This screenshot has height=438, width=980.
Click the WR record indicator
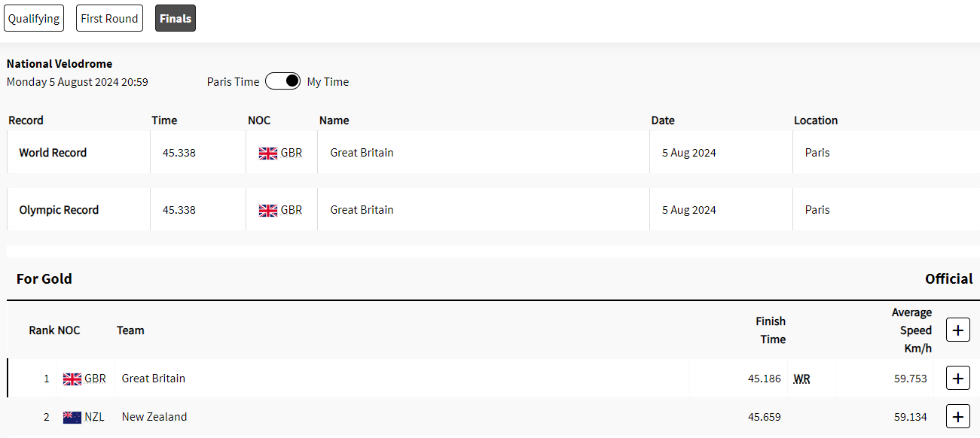click(x=801, y=379)
